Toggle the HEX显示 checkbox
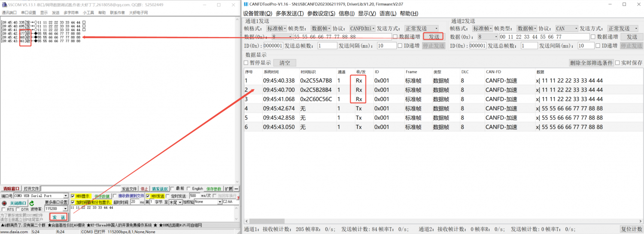The width and height of the screenshot is (644, 234). click(73, 196)
